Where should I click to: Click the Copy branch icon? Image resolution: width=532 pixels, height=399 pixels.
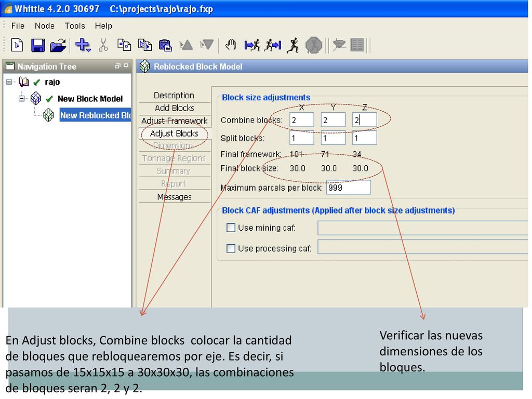pyautogui.click(x=145, y=45)
